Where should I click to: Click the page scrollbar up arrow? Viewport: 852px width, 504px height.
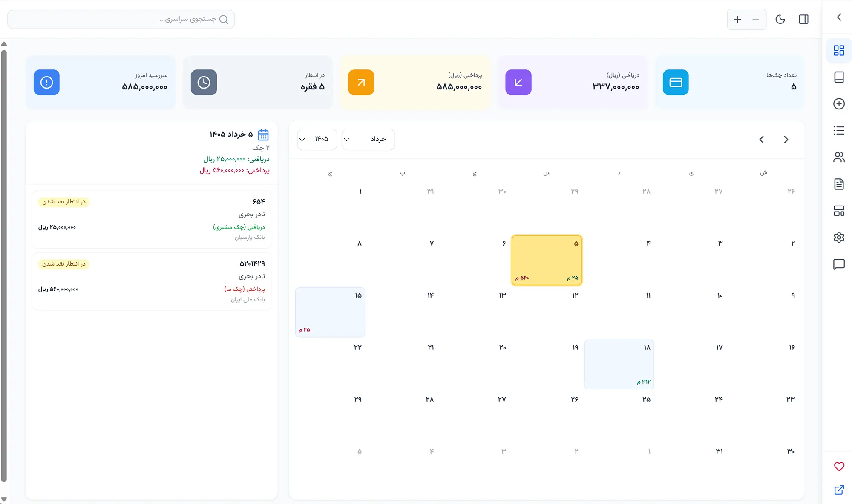coord(4,44)
